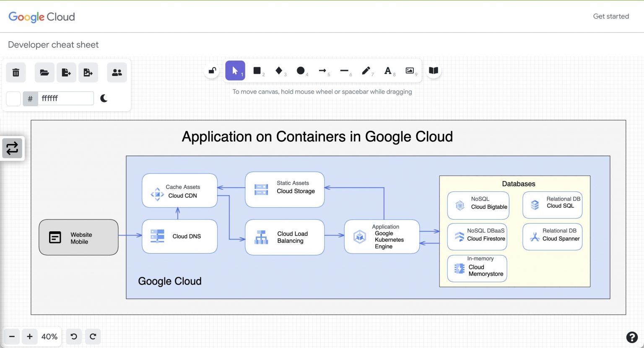Select the ellipse tool

(301, 71)
